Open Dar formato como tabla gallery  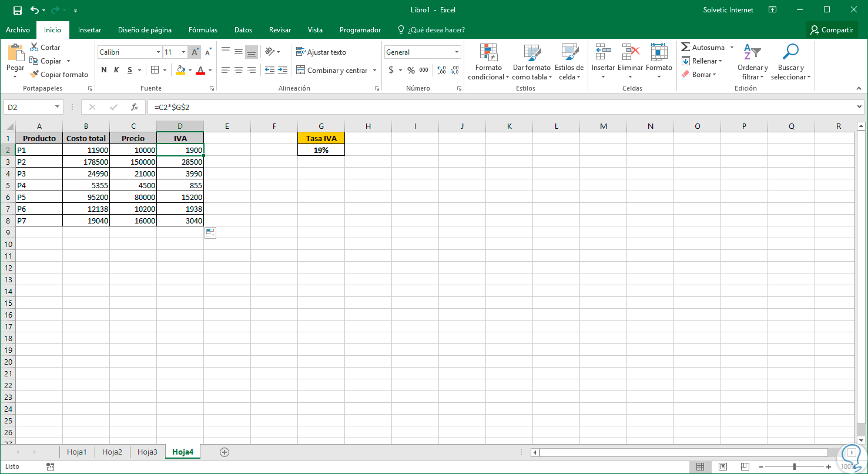[532, 62]
